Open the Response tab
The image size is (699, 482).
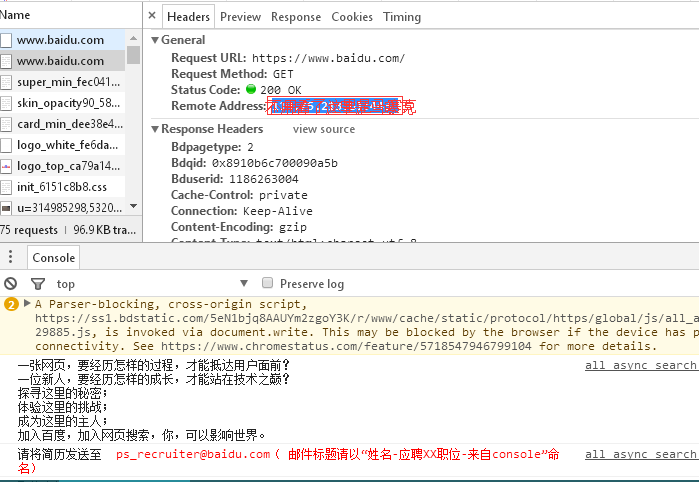click(x=296, y=17)
